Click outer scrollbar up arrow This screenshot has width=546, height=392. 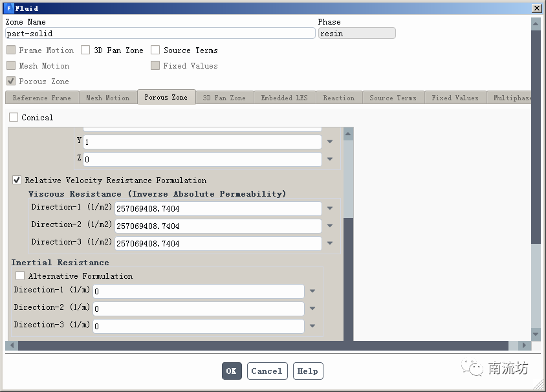[535, 24]
